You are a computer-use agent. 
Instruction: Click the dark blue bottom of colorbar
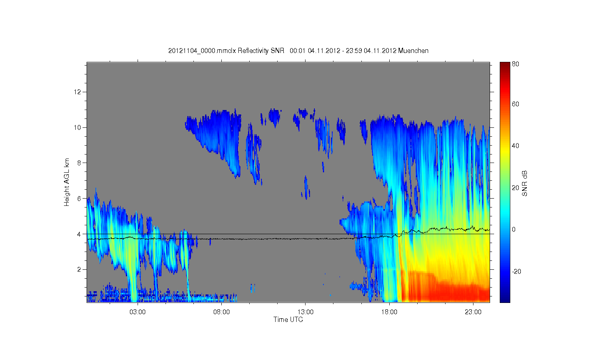[505, 298]
